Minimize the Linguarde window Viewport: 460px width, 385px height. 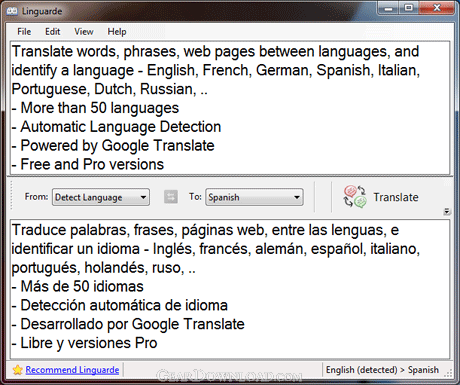coord(388,8)
